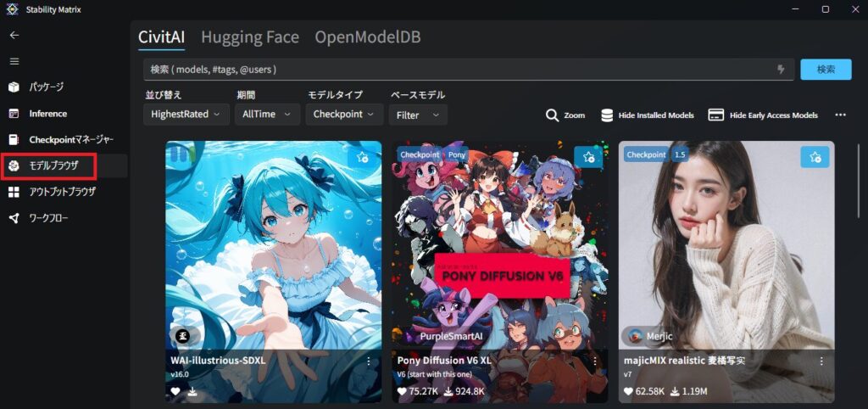Expand the 並び替え HighestRated dropdown
The height and width of the screenshot is (409, 868).
186,114
